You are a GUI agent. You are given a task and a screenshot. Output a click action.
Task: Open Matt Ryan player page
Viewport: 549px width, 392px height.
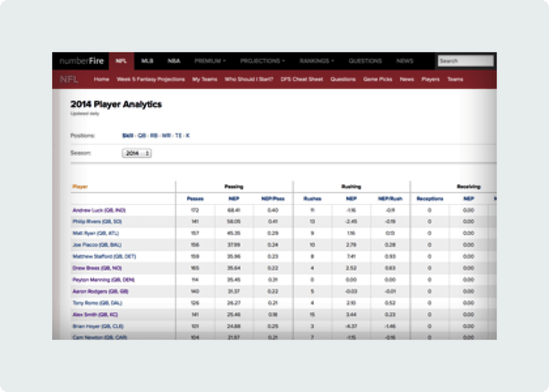95,233
